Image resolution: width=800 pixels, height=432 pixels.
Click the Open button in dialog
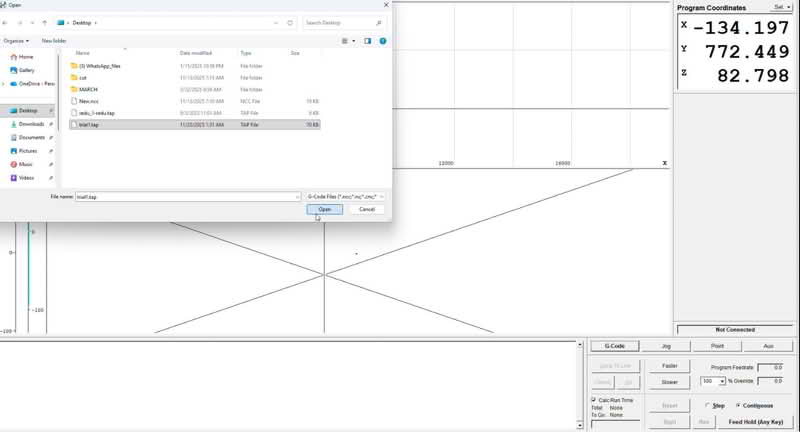click(x=325, y=209)
